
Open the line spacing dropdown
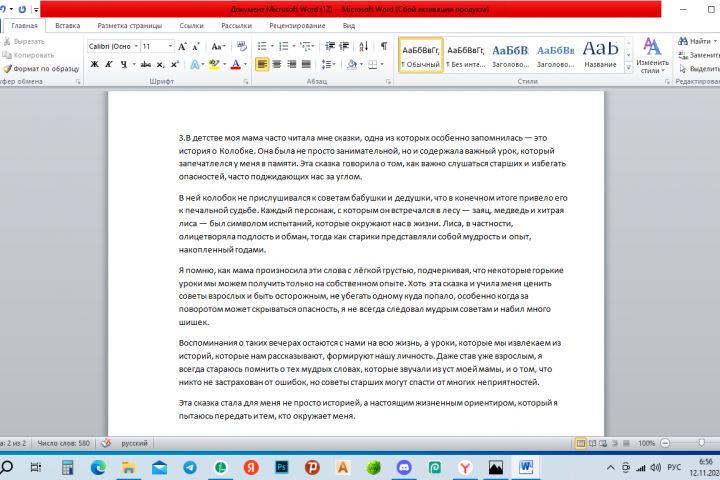coord(328,64)
